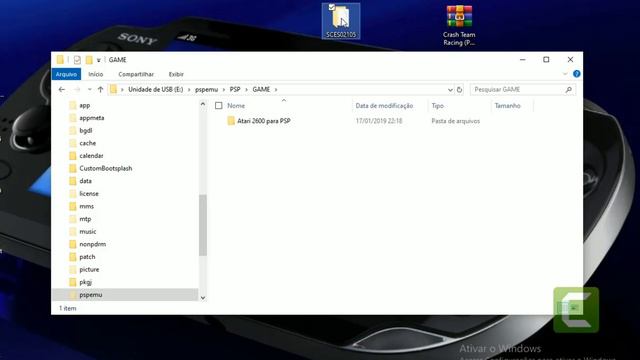Image resolution: width=640 pixels, height=360 pixels.
Task: Click the properties icon in title bar
Action: pos(77,60)
